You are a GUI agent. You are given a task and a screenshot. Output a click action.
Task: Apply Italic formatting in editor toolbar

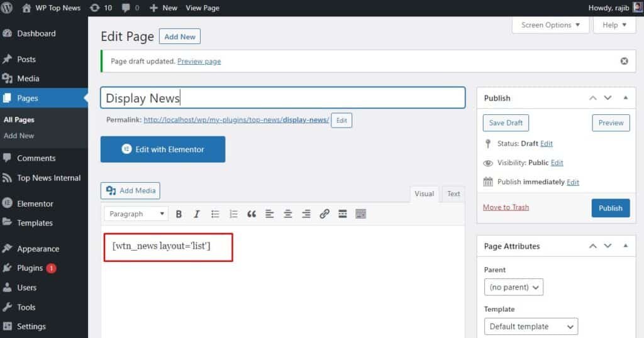(x=196, y=214)
